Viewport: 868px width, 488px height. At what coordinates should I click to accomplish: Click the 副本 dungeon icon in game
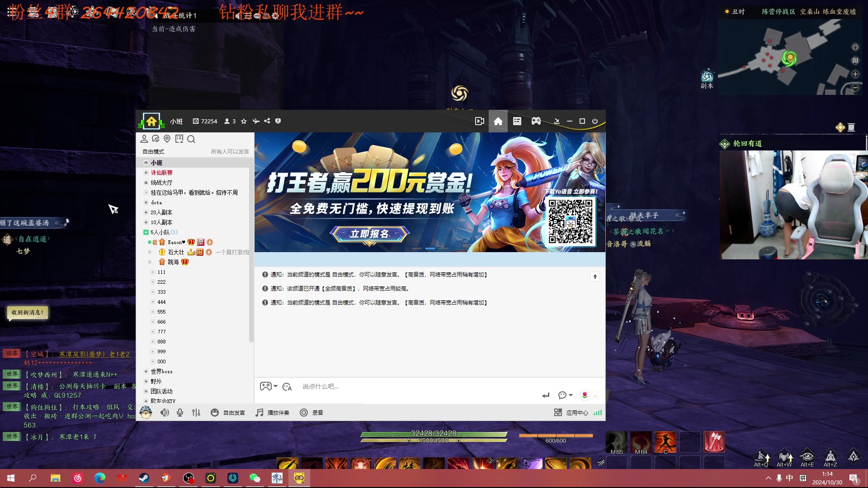707,79
